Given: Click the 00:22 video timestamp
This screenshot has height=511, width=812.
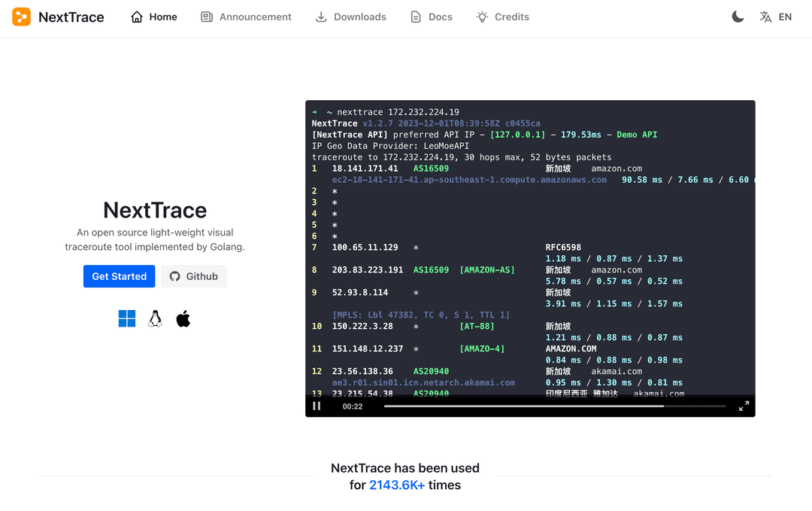Looking at the screenshot, I should 353,406.
